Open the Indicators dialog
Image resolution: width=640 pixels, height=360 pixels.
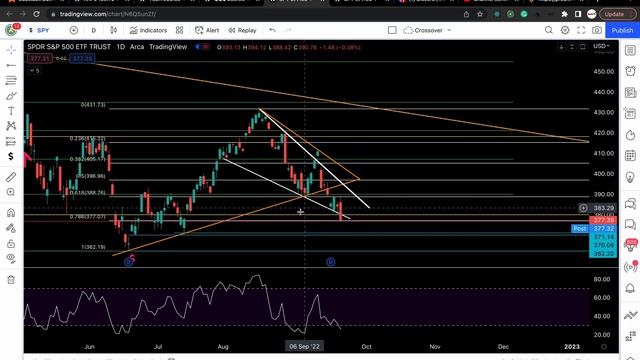click(148, 30)
